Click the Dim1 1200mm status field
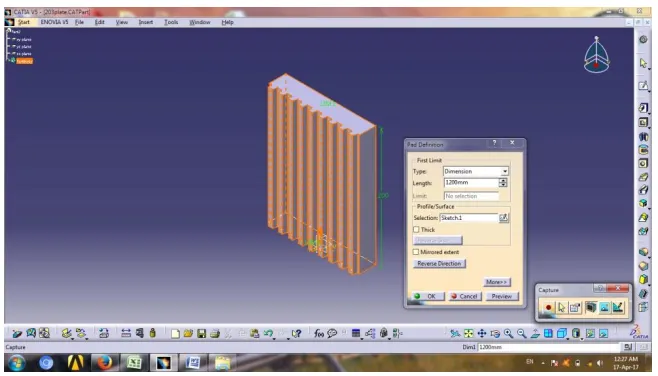Image resolution: width=658 pixels, height=376 pixels. pos(549,347)
